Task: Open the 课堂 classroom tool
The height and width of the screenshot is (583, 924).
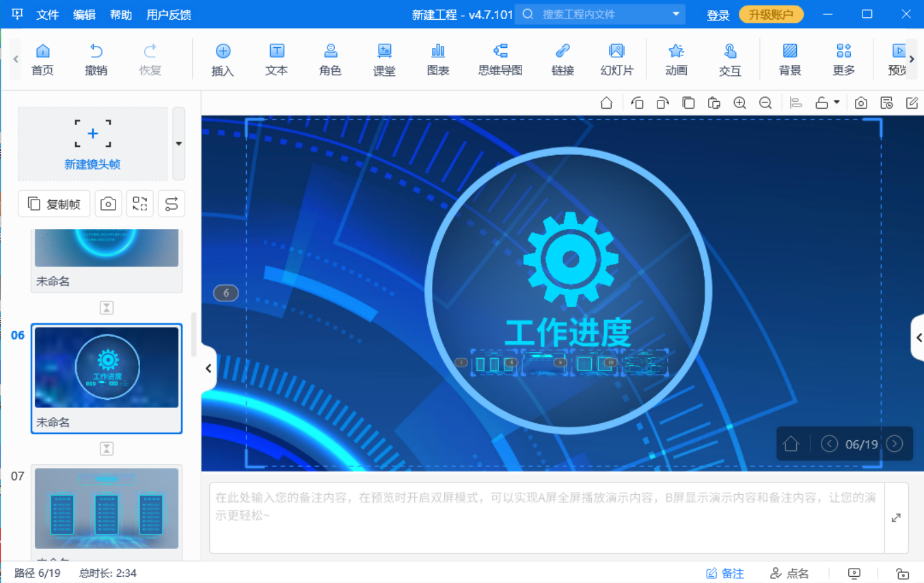Action: click(384, 59)
